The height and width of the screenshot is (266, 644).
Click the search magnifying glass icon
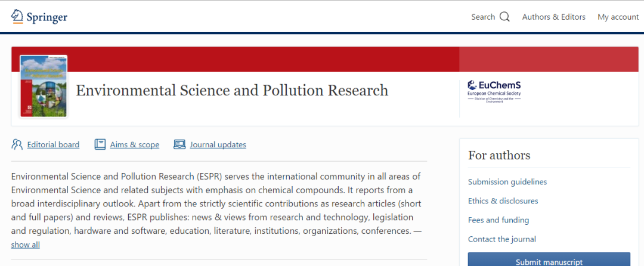click(504, 17)
